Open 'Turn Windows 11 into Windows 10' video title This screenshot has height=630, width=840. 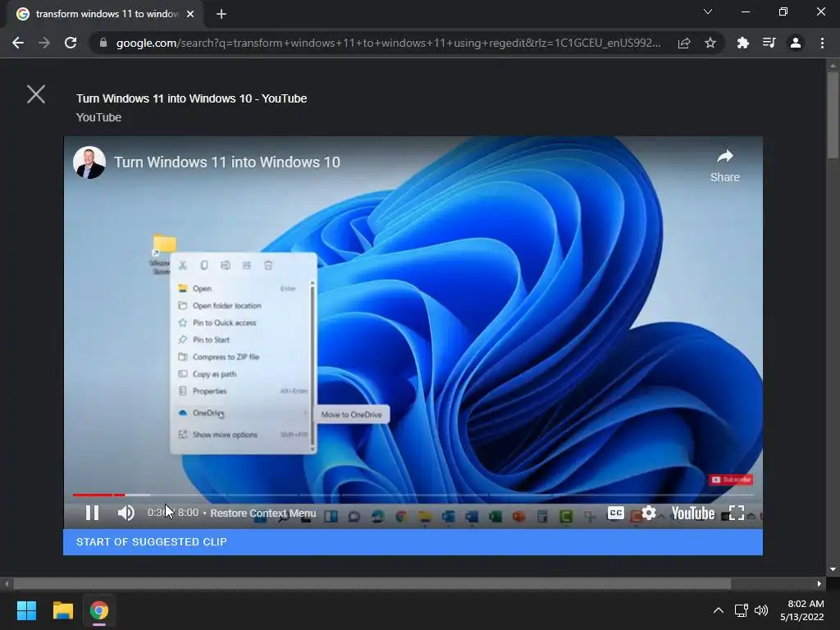[227, 162]
